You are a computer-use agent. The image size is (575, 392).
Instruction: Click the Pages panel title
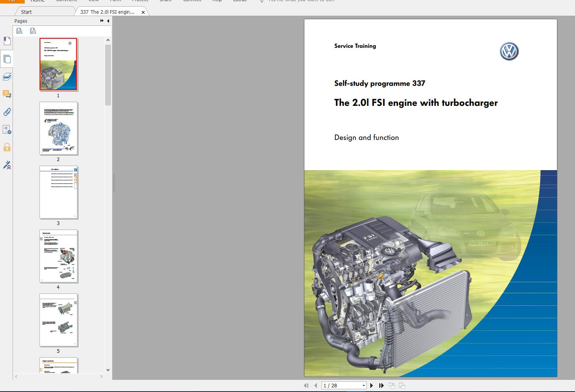(21, 21)
